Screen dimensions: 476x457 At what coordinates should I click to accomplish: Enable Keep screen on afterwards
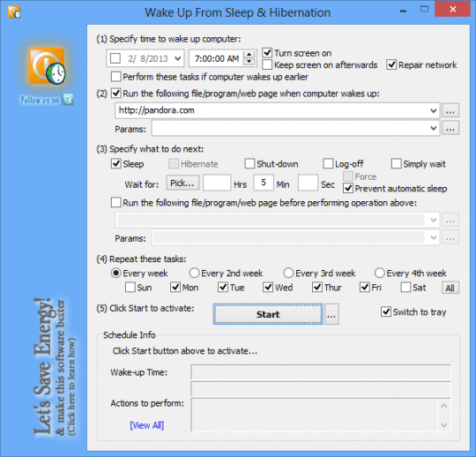(267, 64)
